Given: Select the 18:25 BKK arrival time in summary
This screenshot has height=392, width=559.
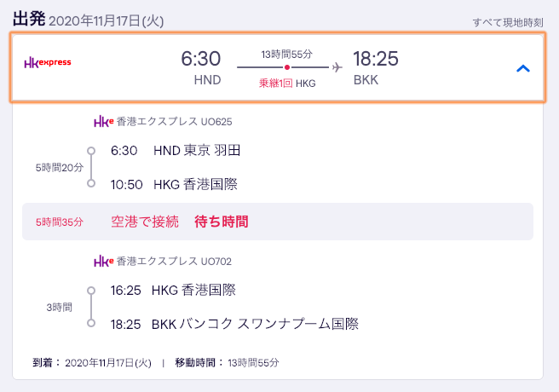Looking at the screenshot, I should click(376, 59).
